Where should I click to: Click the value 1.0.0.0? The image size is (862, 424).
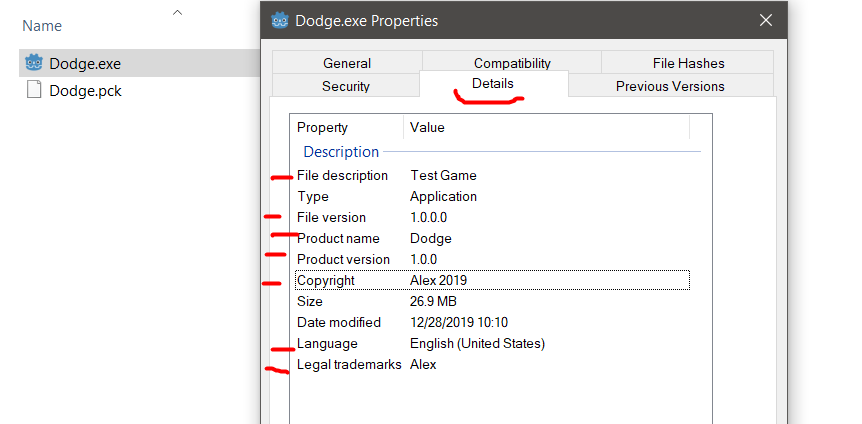tap(429, 217)
